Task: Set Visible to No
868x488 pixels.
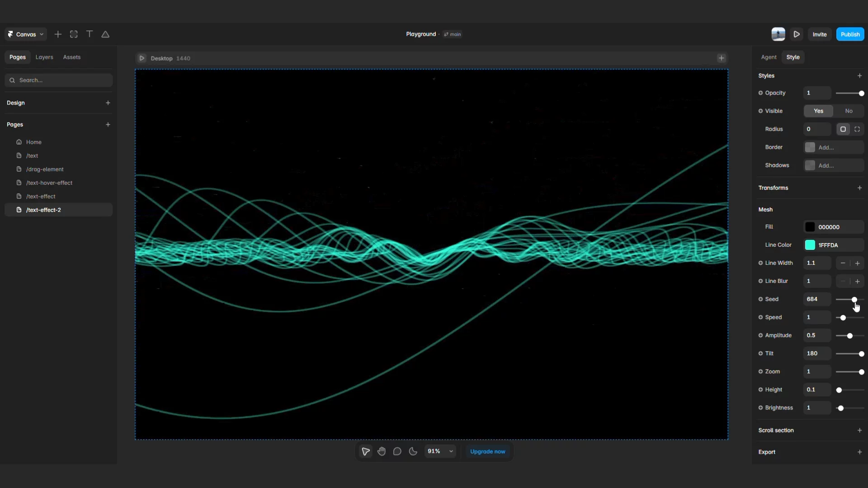Action: pos(849,111)
